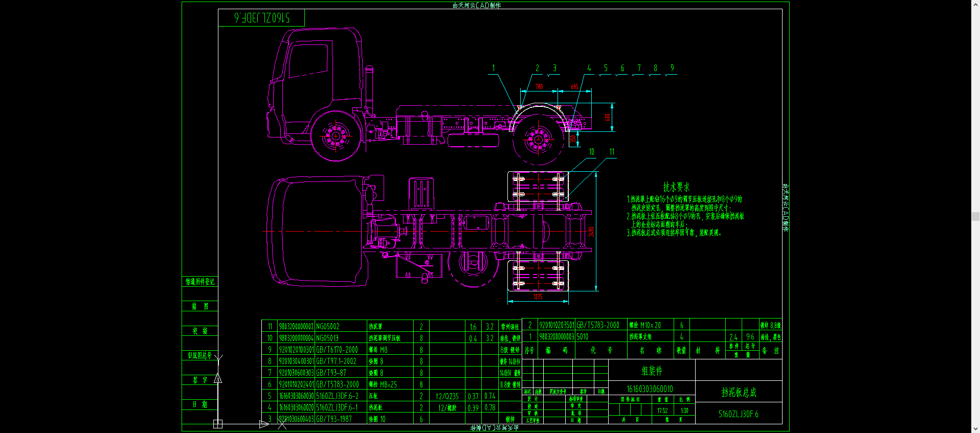
Task: Click the "17.52" weight value
Action: pyautogui.click(x=662, y=411)
